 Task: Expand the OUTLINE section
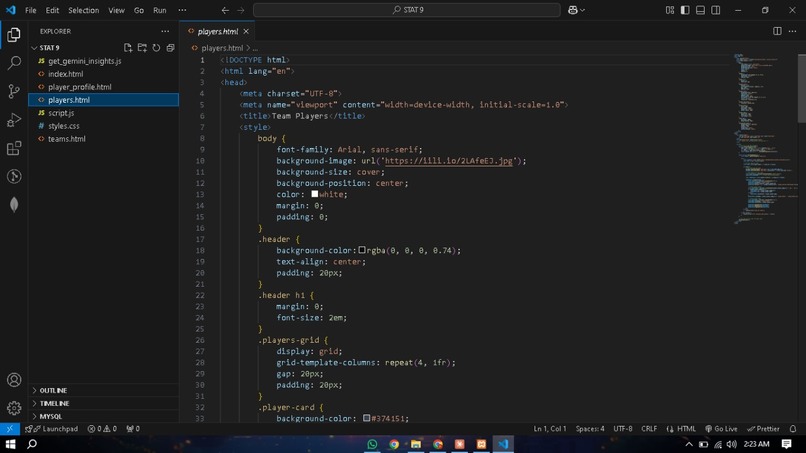pyautogui.click(x=53, y=391)
